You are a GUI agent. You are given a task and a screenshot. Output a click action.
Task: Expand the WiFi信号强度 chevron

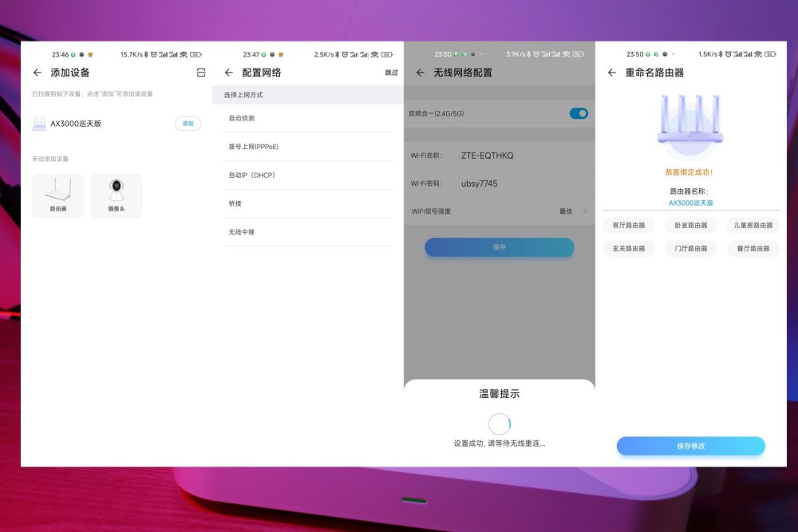pyautogui.click(x=585, y=211)
